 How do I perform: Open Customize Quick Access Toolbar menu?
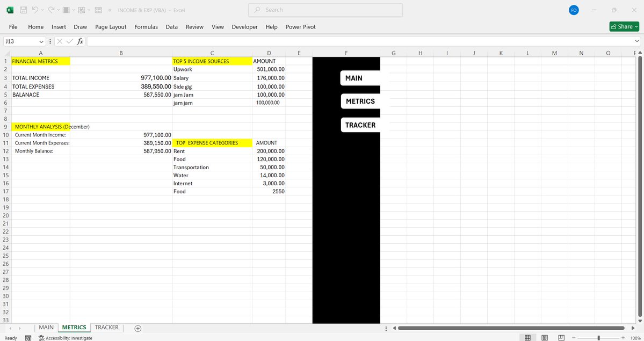point(110,10)
